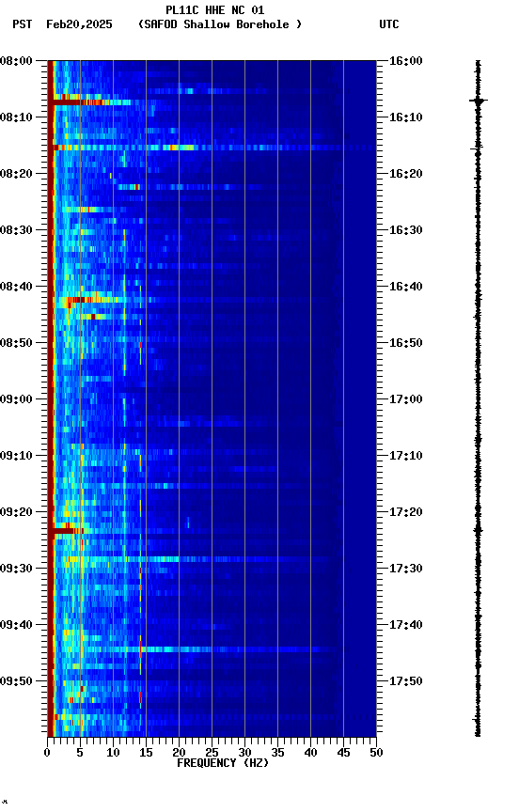Click the FREQUENCY (HZ) axis title
Screen dimensions: 519x812
coord(223,763)
